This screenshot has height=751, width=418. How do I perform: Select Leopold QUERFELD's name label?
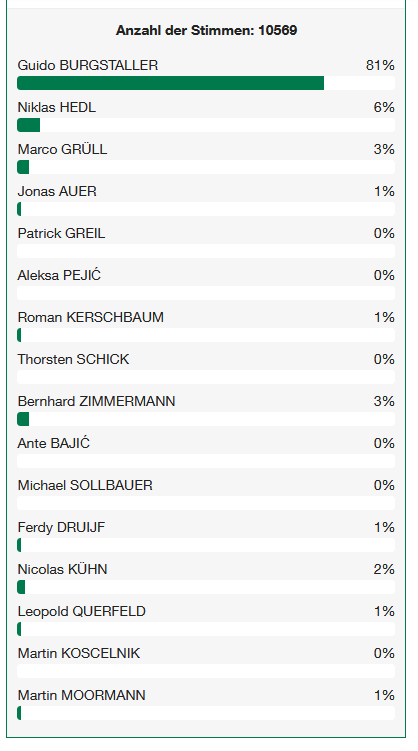click(x=81, y=612)
